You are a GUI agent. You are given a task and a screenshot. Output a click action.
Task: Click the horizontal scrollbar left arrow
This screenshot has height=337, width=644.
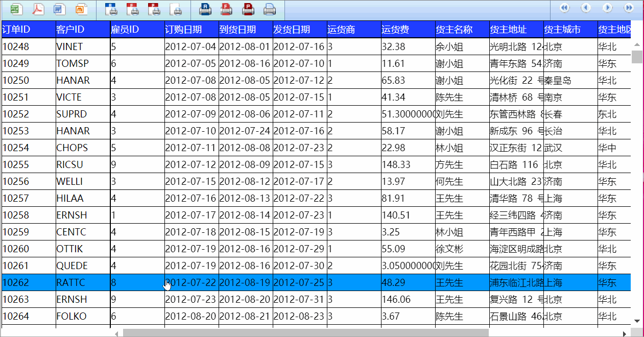click(x=116, y=333)
